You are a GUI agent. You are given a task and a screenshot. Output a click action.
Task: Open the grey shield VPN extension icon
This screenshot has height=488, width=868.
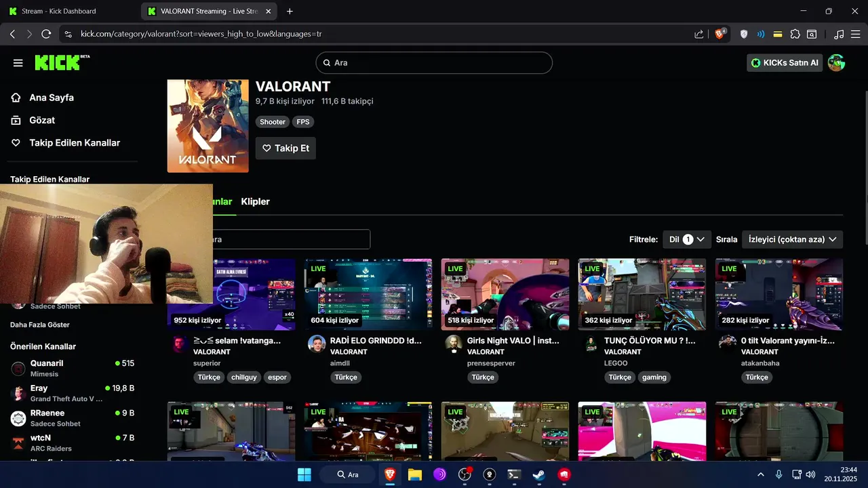pos(744,34)
